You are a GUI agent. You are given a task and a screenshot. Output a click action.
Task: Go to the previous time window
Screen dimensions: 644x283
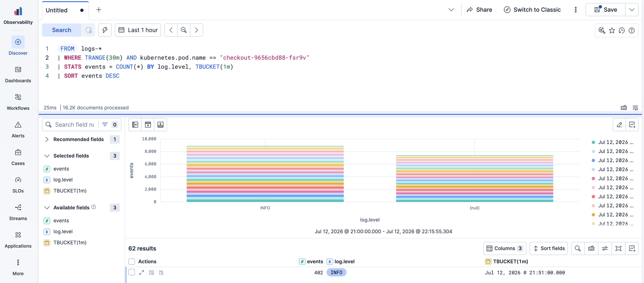pyautogui.click(x=171, y=30)
